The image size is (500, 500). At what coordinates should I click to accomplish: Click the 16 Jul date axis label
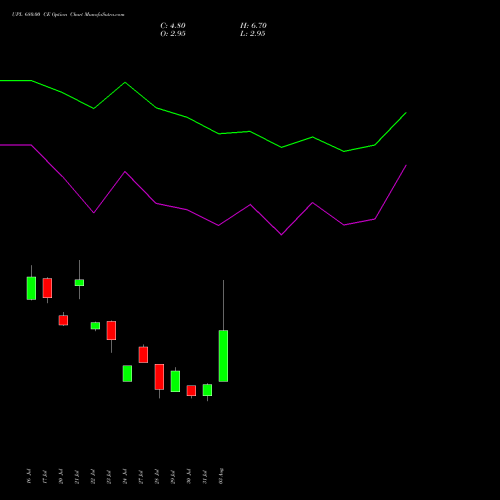click(x=29, y=476)
